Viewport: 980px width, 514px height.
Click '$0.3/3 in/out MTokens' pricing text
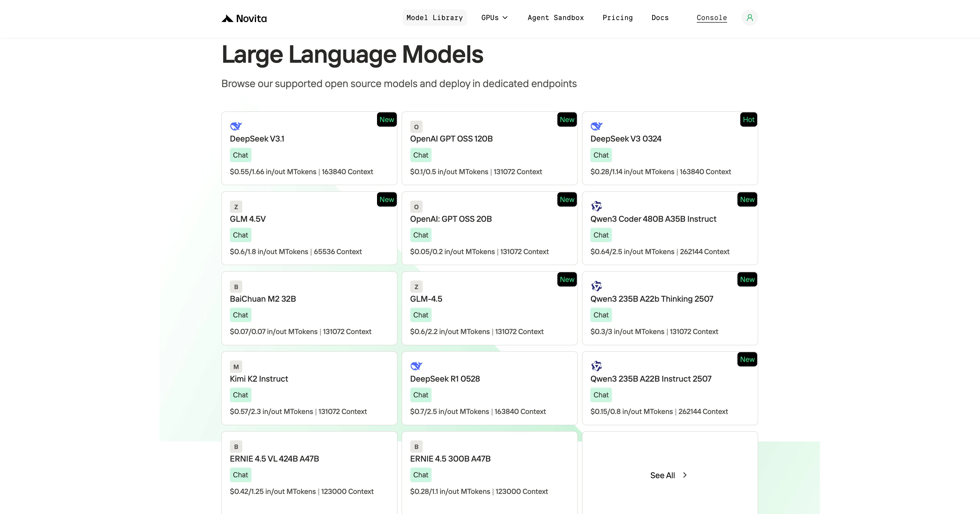coord(627,331)
